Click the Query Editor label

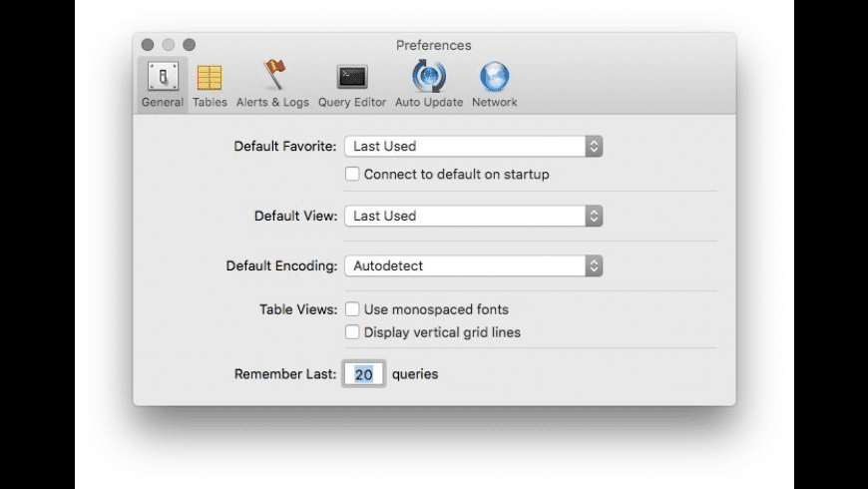[351, 102]
